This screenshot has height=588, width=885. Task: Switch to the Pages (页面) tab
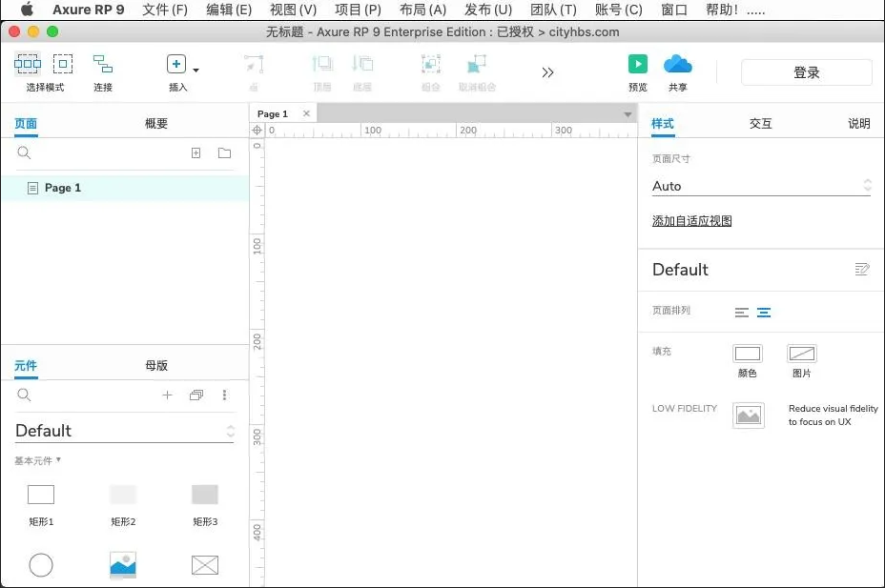26,124
